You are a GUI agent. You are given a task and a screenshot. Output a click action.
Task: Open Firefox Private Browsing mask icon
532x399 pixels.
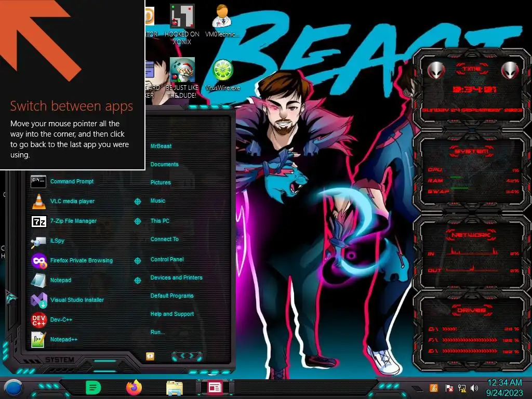[x=38, y=261]
